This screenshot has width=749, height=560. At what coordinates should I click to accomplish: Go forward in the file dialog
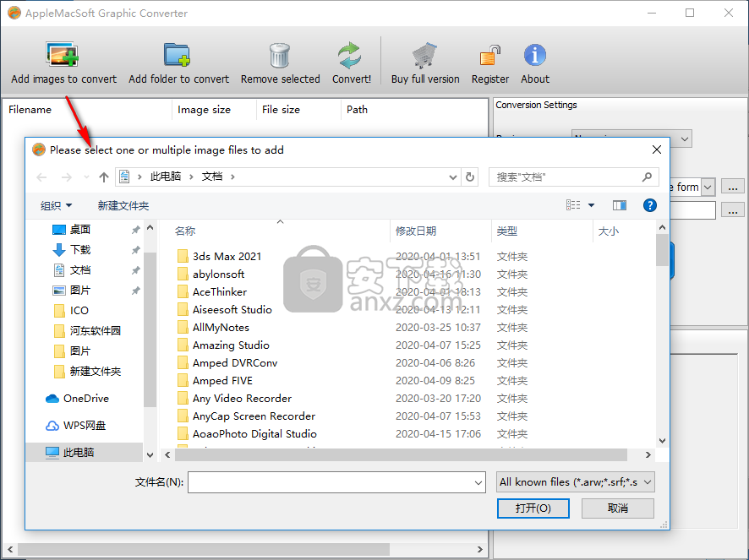[67, 177]
